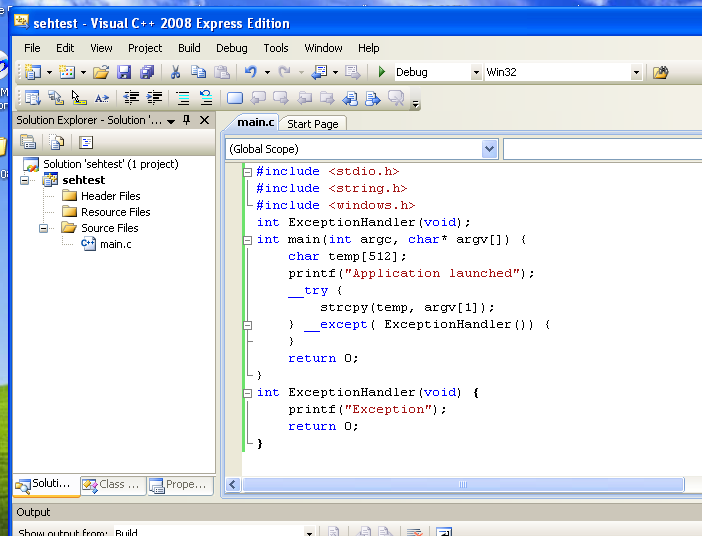The width and height of the screenshot is (702, 536).
Task: Open the File menu
Action: pos(32,48)
